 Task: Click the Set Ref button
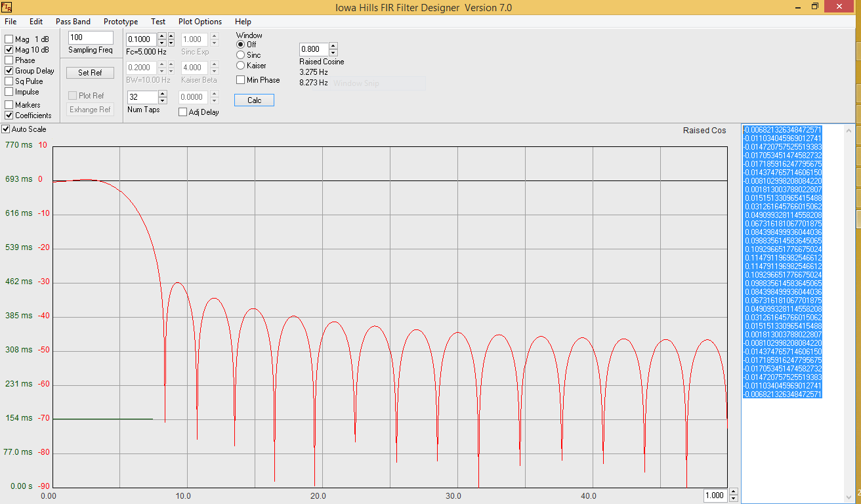[x=90, y=73]
